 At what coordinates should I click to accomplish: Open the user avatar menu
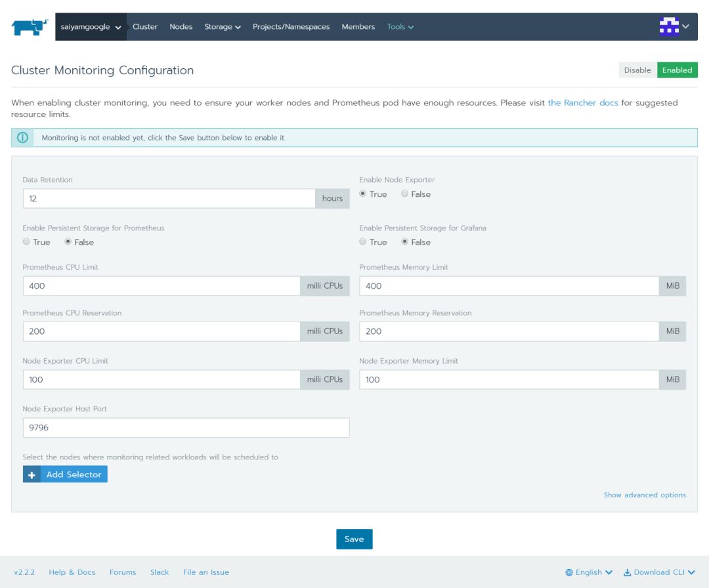[x=674, y=26]
